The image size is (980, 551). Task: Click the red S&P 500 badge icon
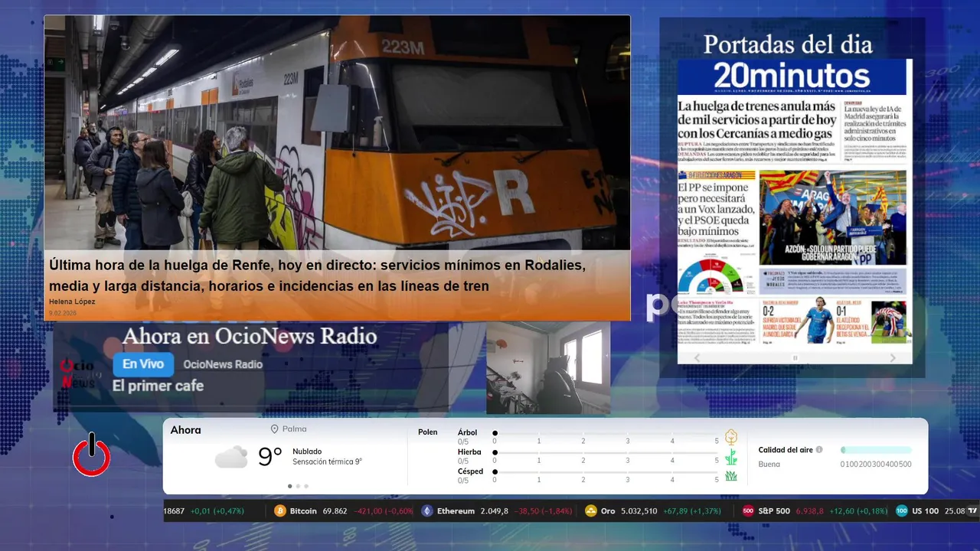pos(748,511)
